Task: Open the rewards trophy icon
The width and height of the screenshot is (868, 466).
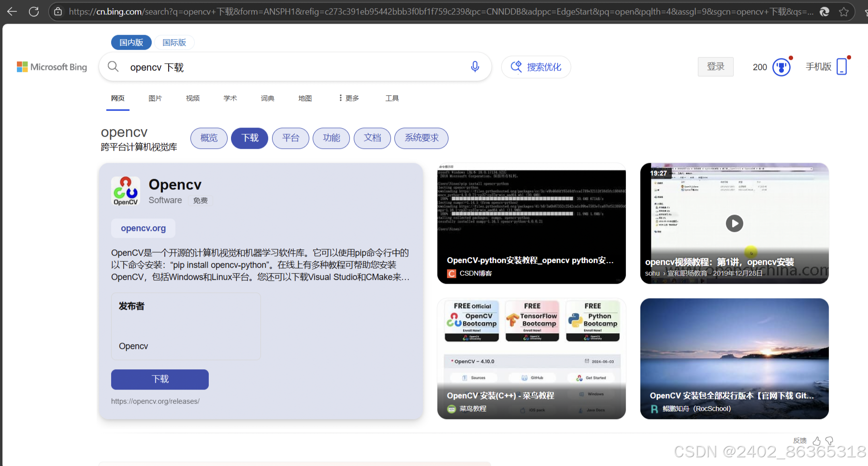Action: (x=781, y=67)
